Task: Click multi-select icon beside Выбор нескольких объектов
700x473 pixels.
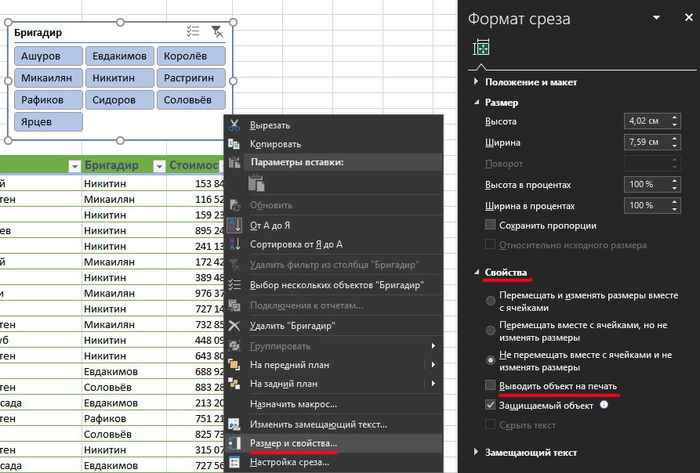Action: pos(234,285)
